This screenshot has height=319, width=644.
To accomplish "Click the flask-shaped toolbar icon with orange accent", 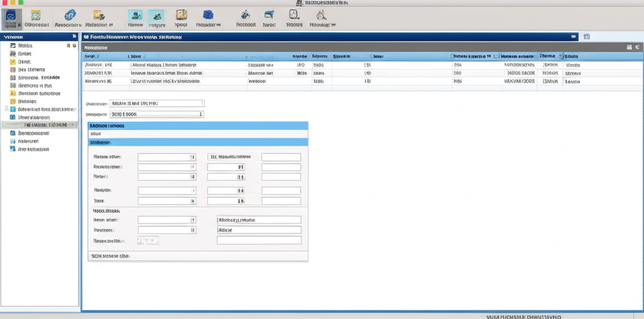I will tap(321, 15).
